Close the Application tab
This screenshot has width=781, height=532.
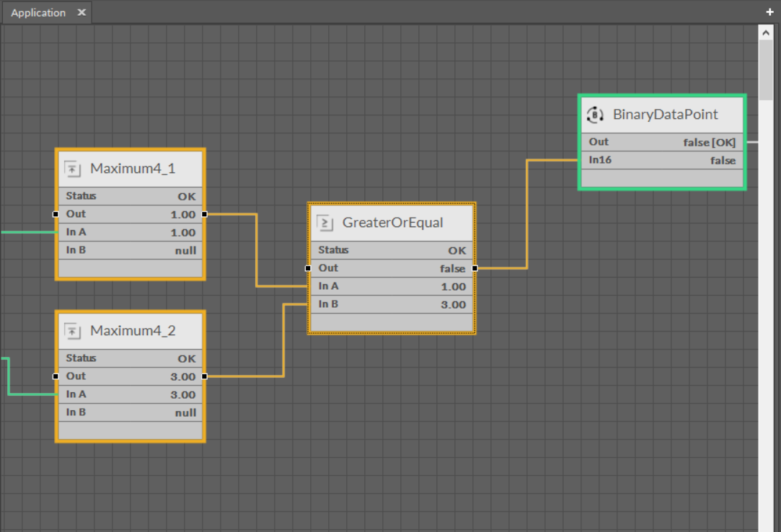[x=81, y=12]
